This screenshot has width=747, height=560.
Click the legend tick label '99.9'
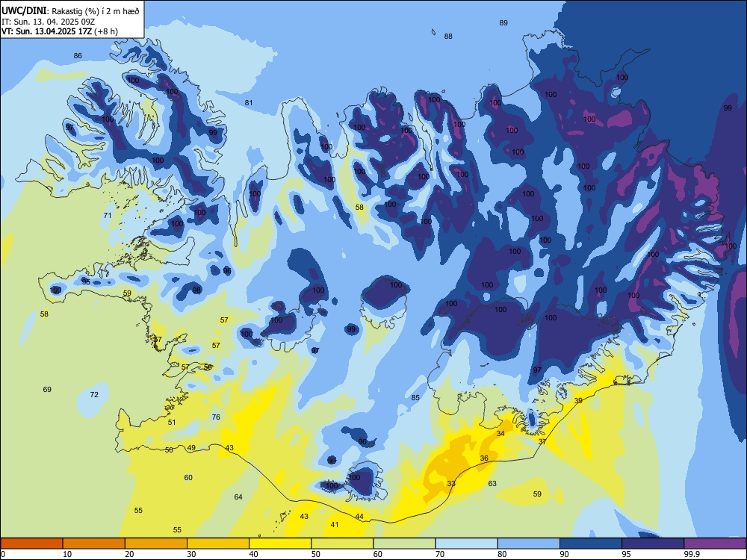pyautogui.click(x=692, y=554)
